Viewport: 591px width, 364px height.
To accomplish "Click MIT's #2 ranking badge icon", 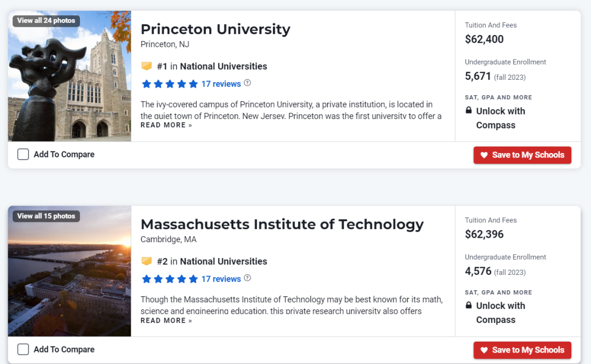I will (x=147, y=261).
